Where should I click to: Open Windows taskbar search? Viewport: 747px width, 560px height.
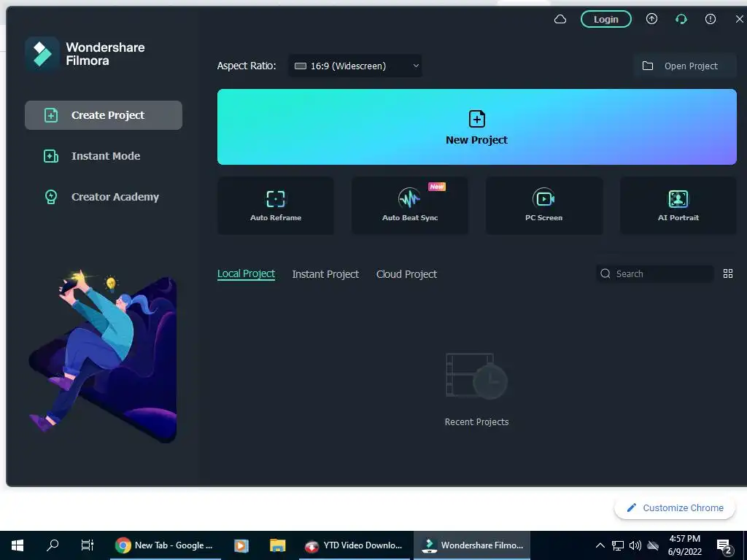click(52, 545)
